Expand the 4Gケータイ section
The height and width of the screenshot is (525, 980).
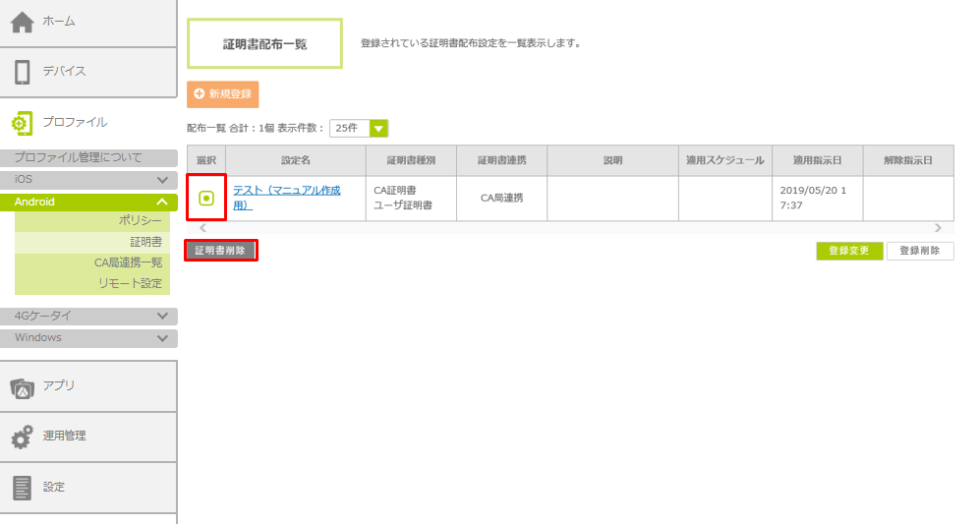point(162,317)
